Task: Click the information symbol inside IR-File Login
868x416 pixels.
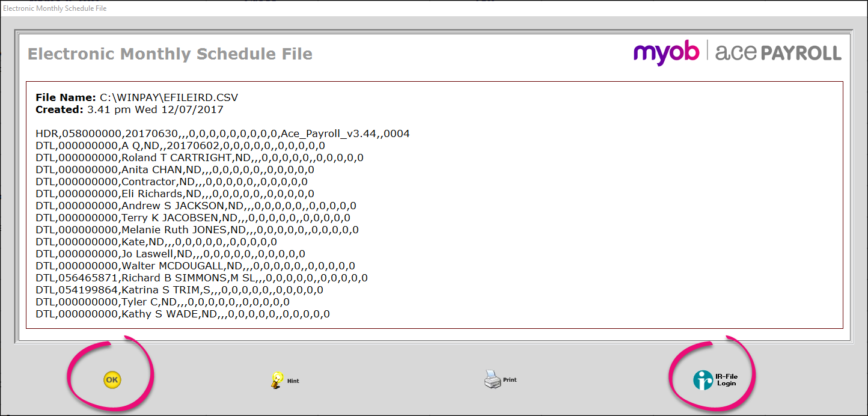Action: pyautogui.click(x=704, y=380)
